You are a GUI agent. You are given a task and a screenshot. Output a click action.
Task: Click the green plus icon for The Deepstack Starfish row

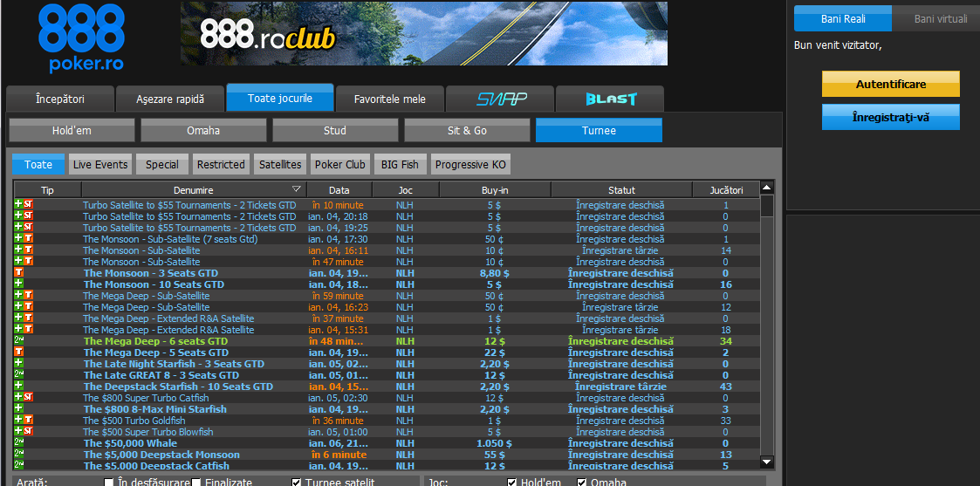(18, 386)
